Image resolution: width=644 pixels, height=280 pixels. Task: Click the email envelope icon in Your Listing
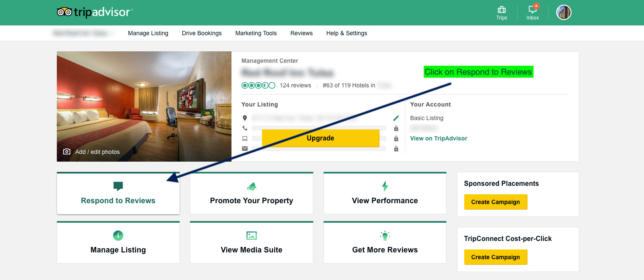click(x=245, y=148)
